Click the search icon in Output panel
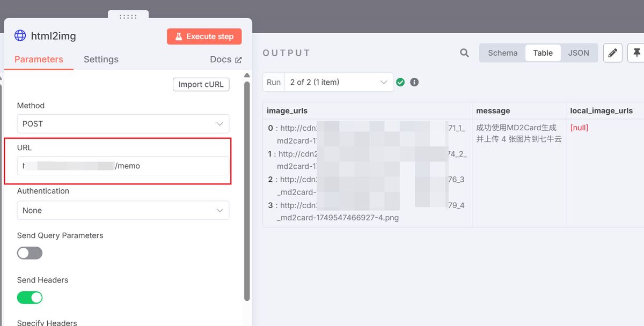This screenshot has height=326, width=644. 464,53
